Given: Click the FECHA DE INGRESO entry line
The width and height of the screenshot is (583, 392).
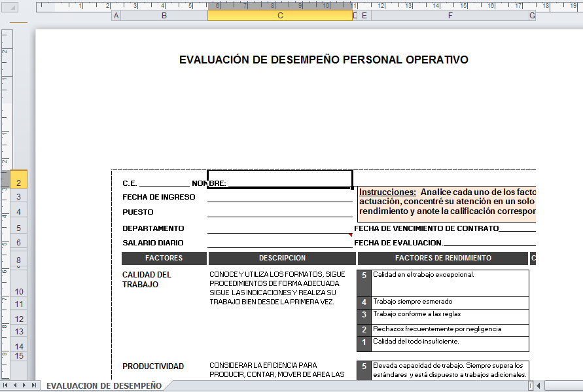Looking at the screenshot, I should pos(279,197).
